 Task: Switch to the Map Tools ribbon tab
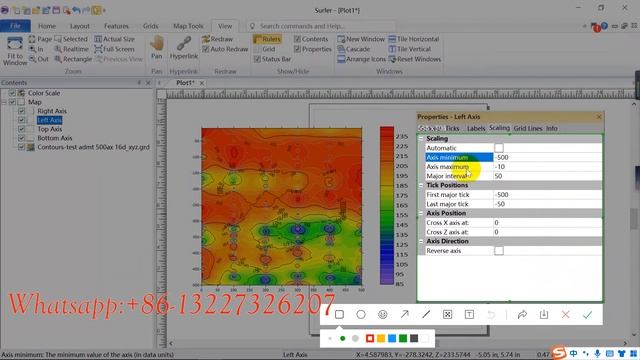coord(188,26)
